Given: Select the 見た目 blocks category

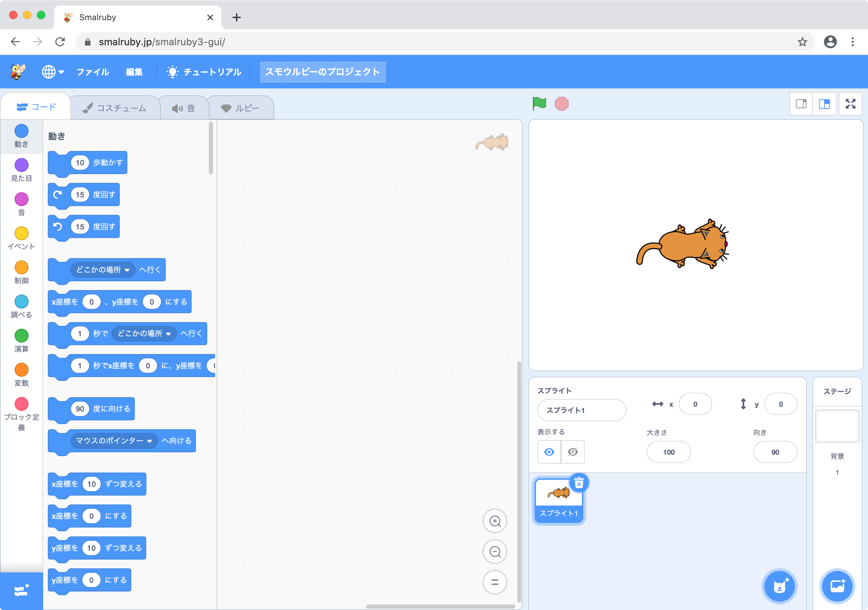Looking at the screenshot, I should [22, 170].
